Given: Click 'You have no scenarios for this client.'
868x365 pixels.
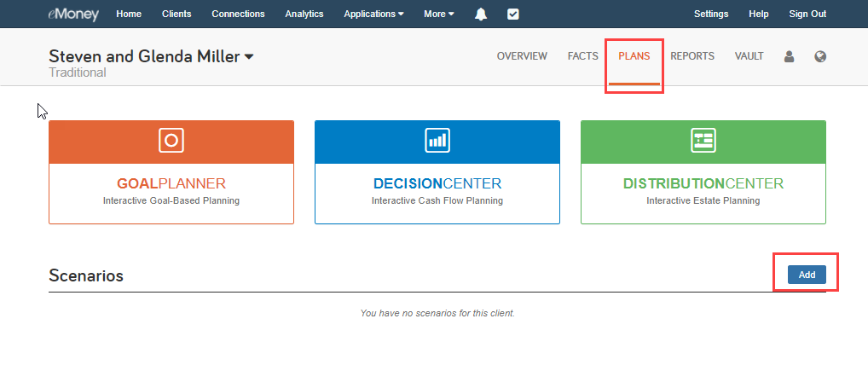Looking at the screenshot, I should tap(437, 313).
